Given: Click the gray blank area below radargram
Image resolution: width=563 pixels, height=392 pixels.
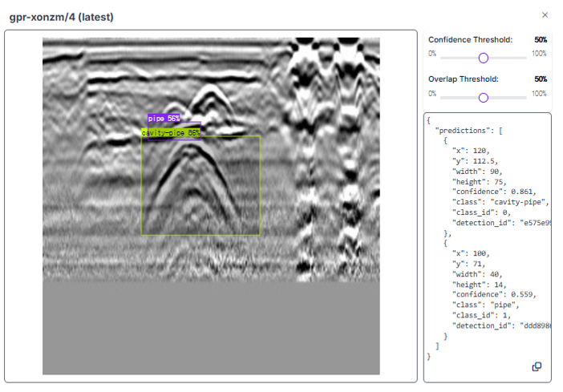Looking at the screenshot, I should [x=211, y=327].
